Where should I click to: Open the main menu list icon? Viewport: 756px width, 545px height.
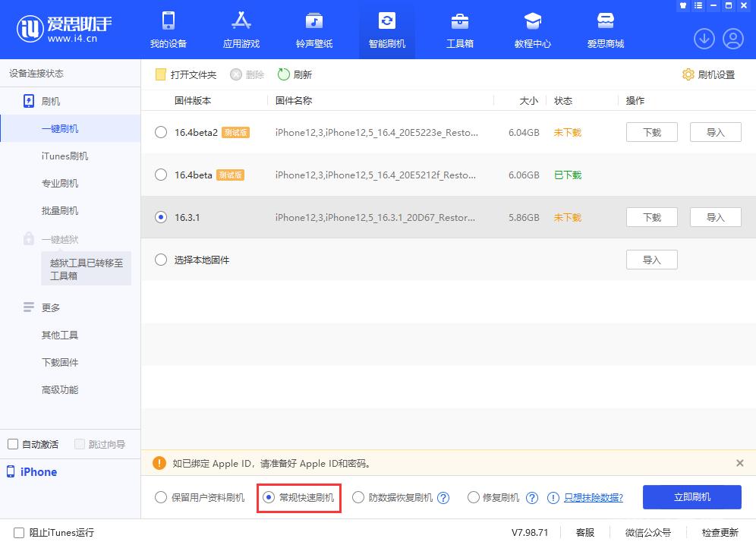tap(697, 5)
